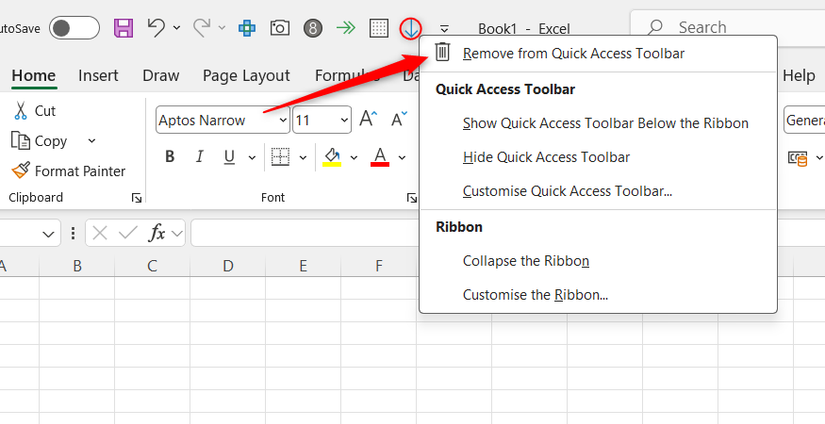The image size is (825, 424).
Task: Open Customize Quick Access Toolbar dropdown arrow
Action: [x=444, y=28]
